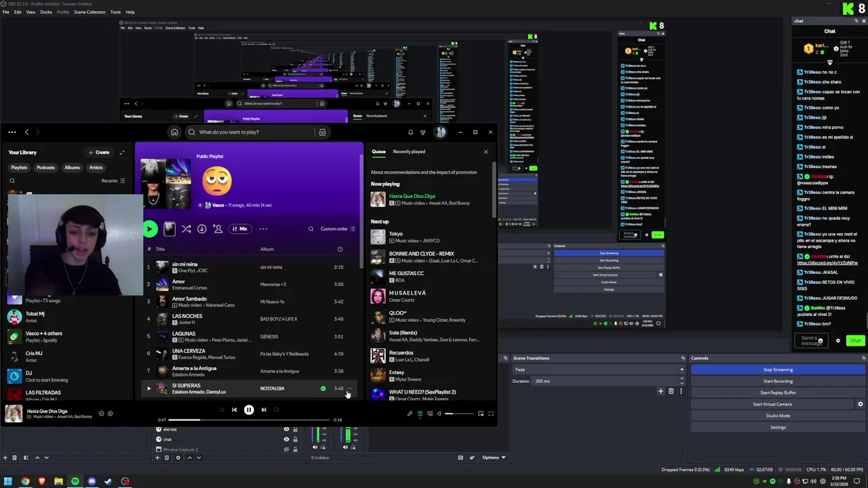
Task: Toggle playlist shuffle icon next to Play
Action: coord(186,229)
